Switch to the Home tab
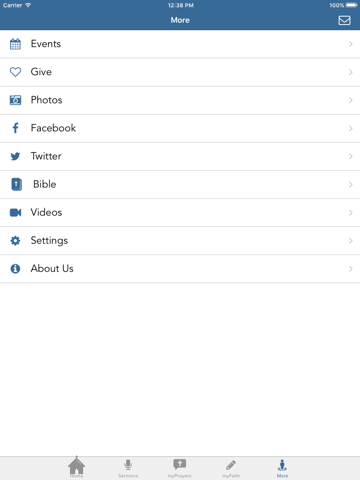This screenshot has height=480, width=360. pos(77,467)
